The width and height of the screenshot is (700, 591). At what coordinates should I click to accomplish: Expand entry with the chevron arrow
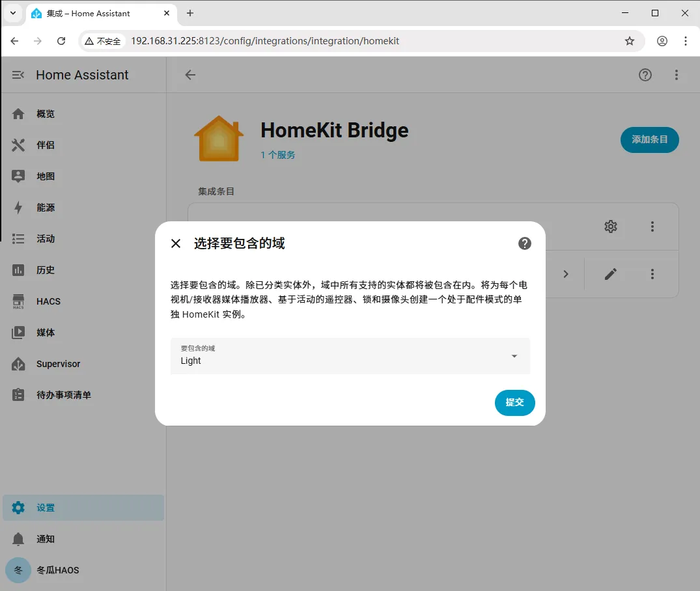tap(566, 274)
